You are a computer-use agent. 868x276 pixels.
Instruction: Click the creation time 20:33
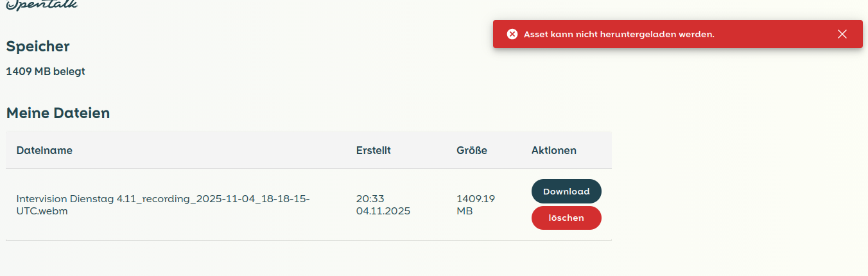(370, 199)
